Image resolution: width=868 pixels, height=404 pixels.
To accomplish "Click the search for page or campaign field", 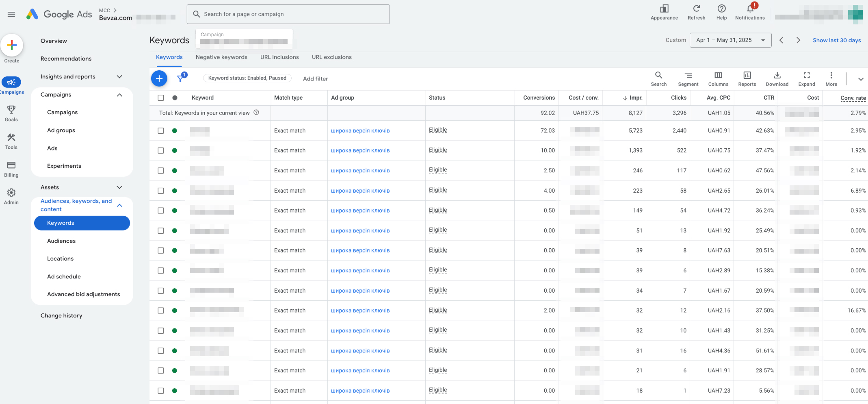I will click(288, 14).
